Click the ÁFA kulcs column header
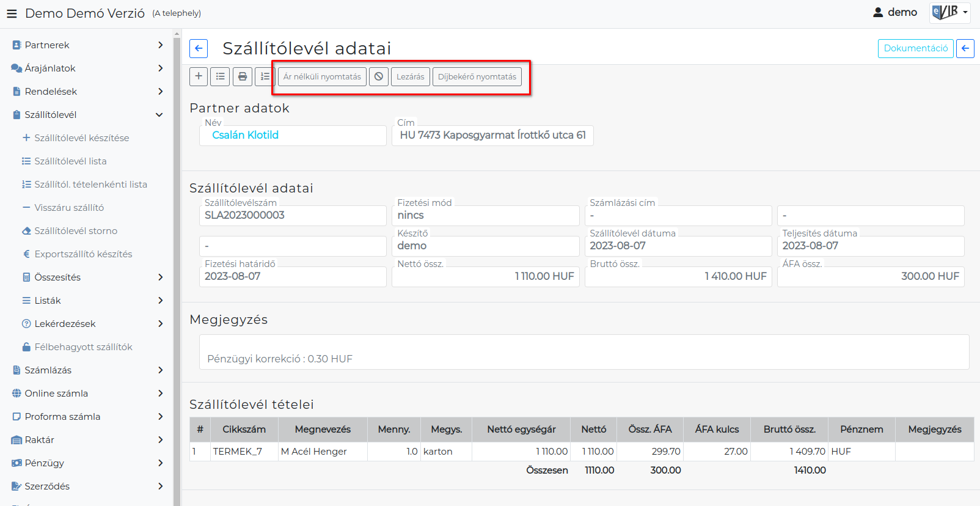980x506 pixels. (717, 429)
